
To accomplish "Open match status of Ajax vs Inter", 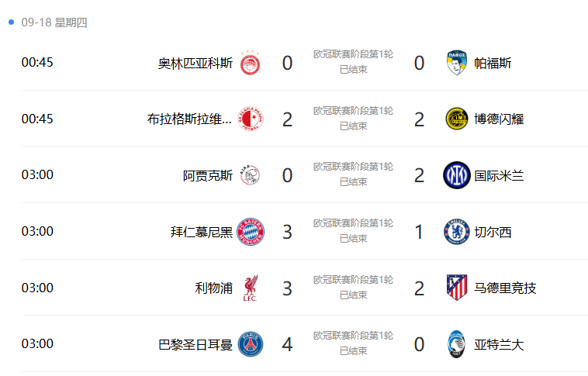I will click(x=353, y=182).
